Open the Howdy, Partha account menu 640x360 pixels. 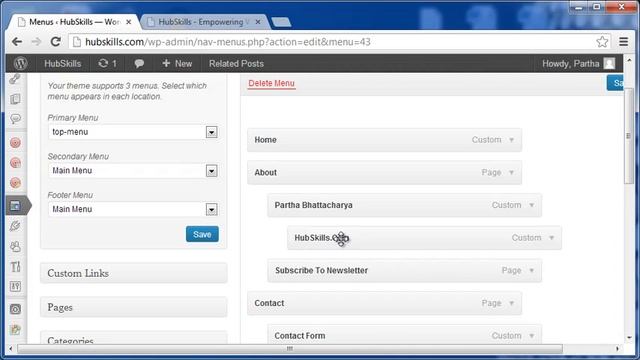pos(578,64)
